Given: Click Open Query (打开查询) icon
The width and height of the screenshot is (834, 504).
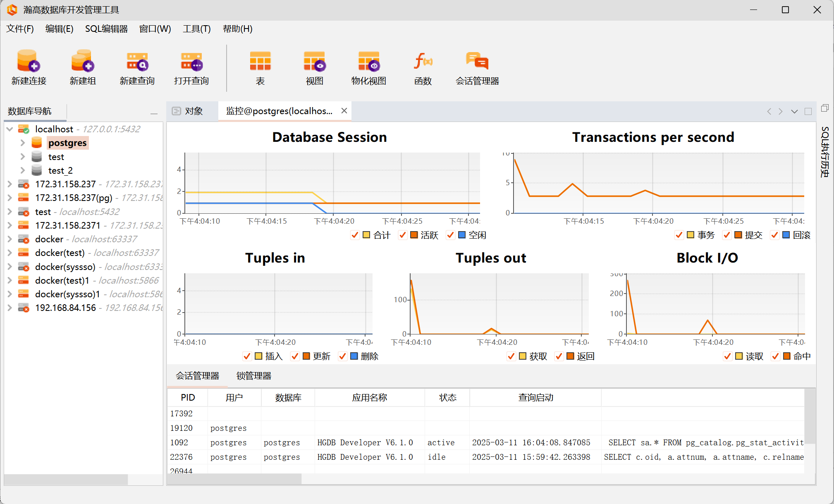Looking at the screenshot, I should click(x=191, y=61).
